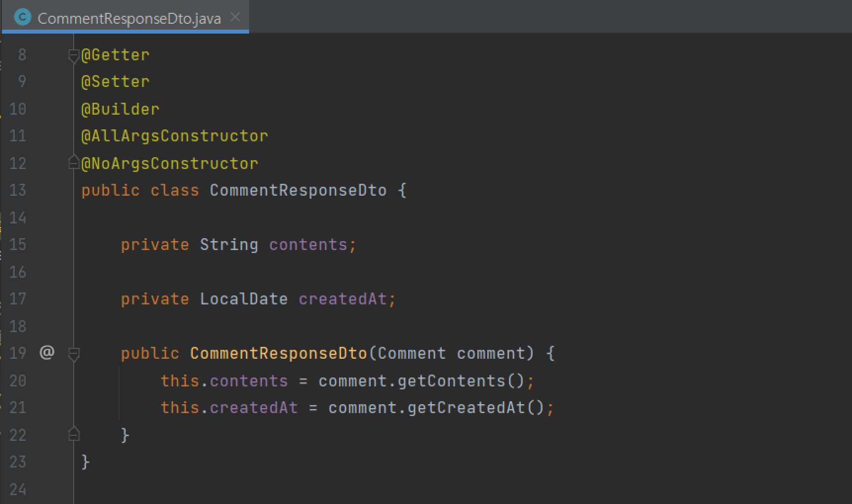Screen dimensions: 852x504
Task: Click the @Getter annotation
Action: [x=115, y=55]
